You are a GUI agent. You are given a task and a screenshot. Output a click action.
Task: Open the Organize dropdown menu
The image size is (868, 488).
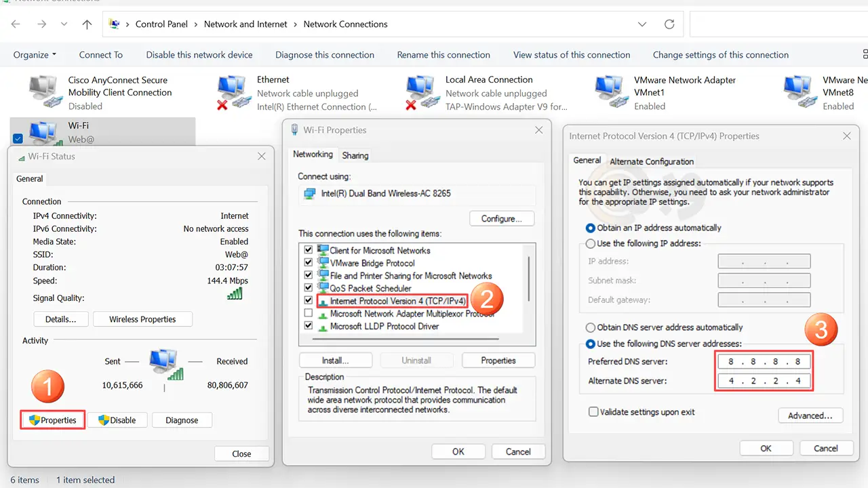[34, 55]
